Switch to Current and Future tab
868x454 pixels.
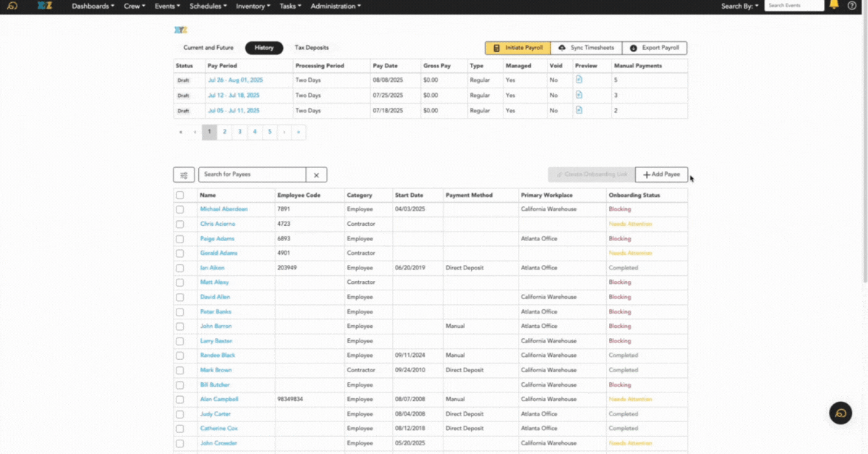pos(208,48)
